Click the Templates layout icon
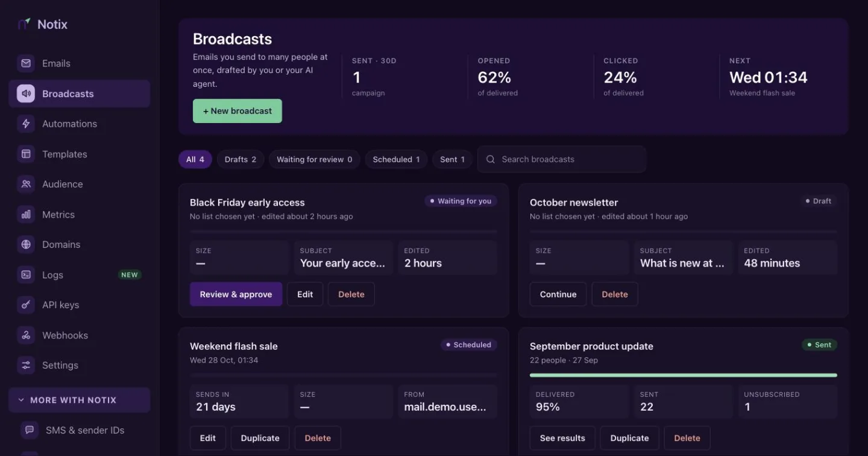The image size is (868, 456). click(26, 154)
